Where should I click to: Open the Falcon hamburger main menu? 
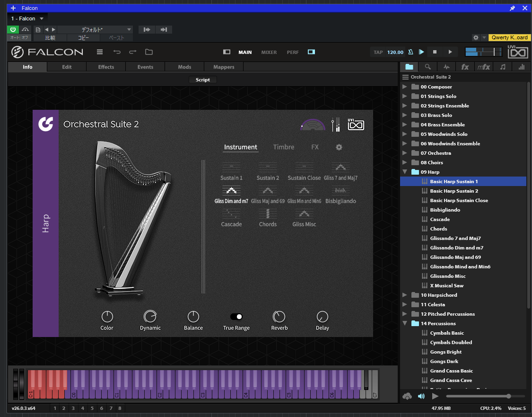pos(99,52)
